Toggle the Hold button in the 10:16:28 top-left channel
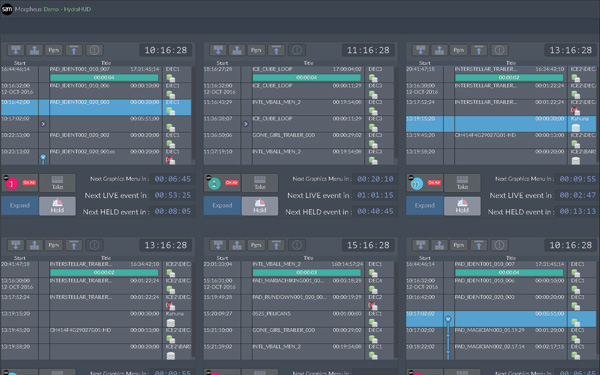The height and width of the screenshot is (375, 600). (57, 206)
